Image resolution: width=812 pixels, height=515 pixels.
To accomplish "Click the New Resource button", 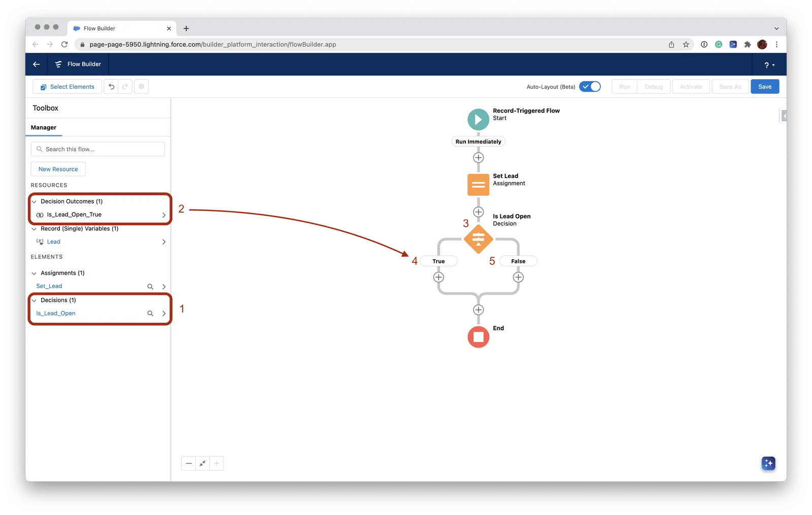I will point(58,169).
